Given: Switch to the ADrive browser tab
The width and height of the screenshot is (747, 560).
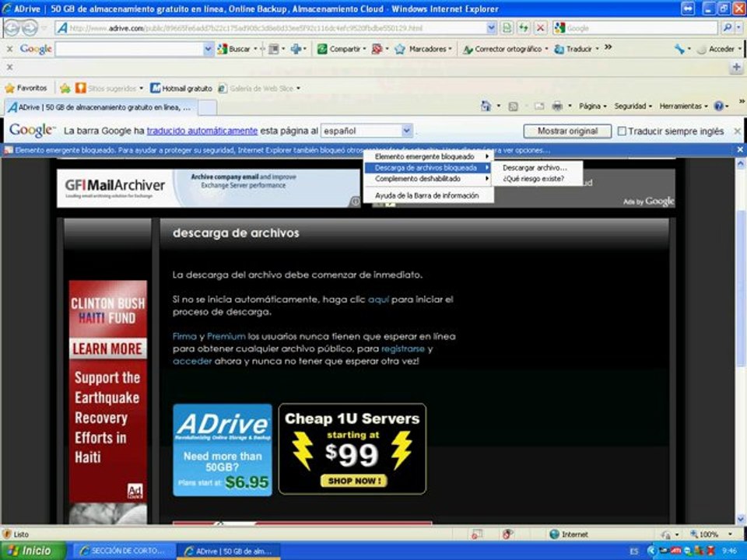Looking at the screenshot, I should pos(100,107).
